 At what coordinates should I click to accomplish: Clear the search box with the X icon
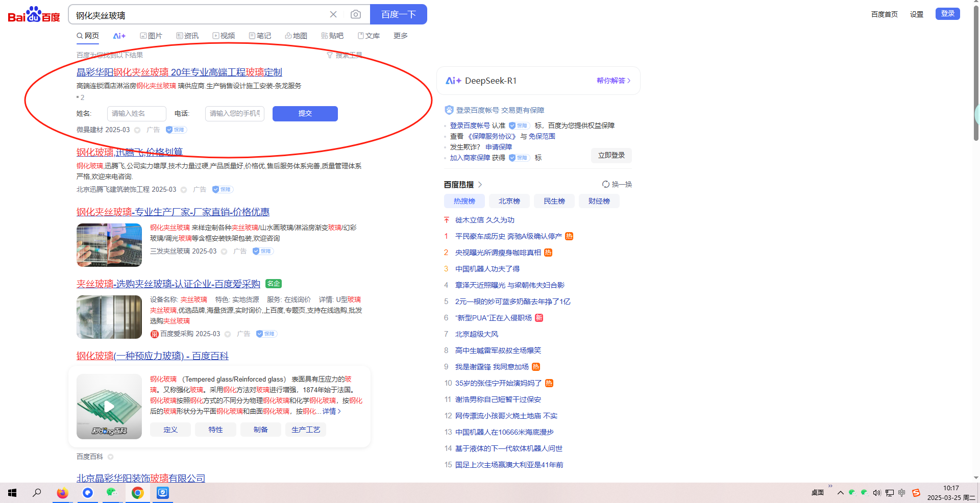[x=333, y=14]
